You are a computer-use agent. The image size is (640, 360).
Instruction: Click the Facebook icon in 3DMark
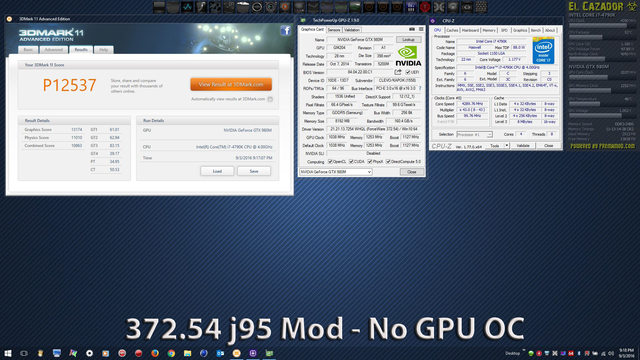tap(285, 31)
